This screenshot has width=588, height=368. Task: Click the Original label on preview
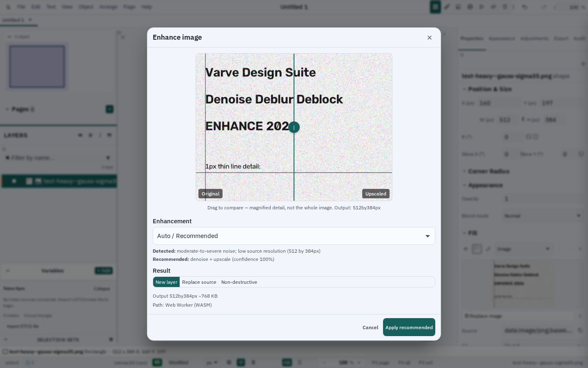[211, 194]
